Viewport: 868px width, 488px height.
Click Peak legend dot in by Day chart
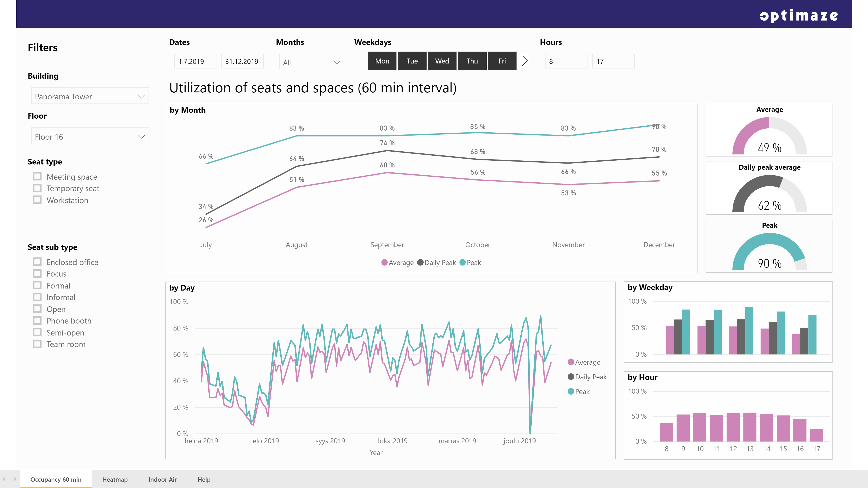571,391
